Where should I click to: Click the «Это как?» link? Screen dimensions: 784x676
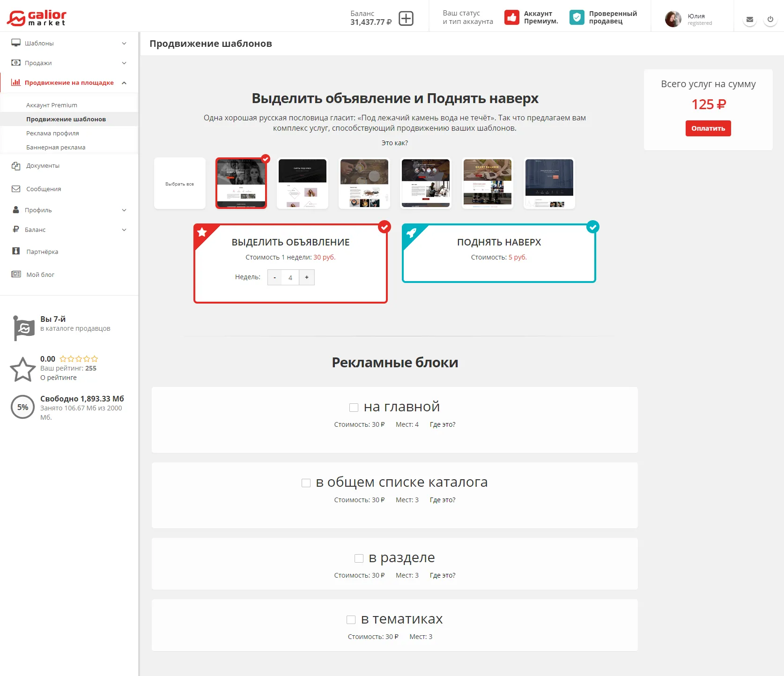pos(394,143)
